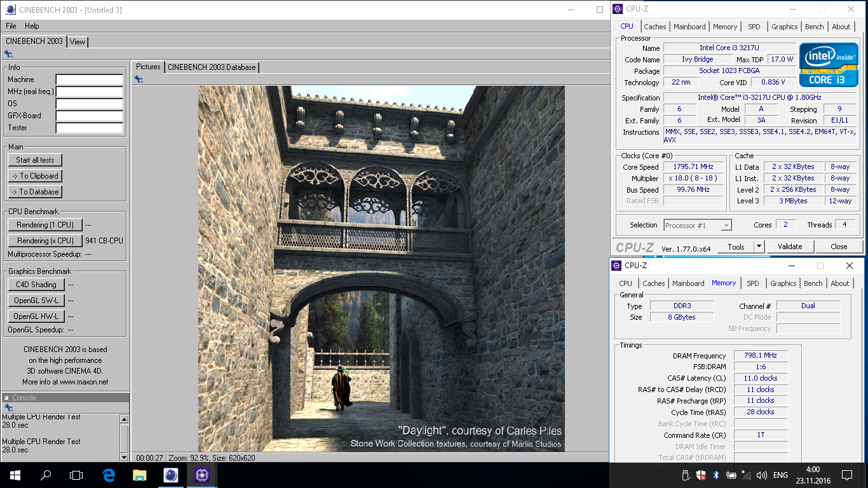Image resolution: width=868 pixels, height=488 pixels.
Task: Open the Help menu
Action: click(32, 26)
